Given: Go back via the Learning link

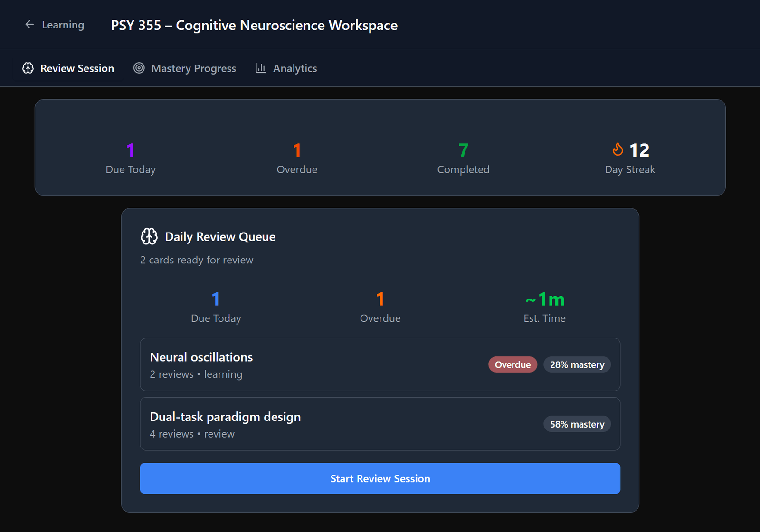Looking at the screenshot, I should (x=55, y=25).
